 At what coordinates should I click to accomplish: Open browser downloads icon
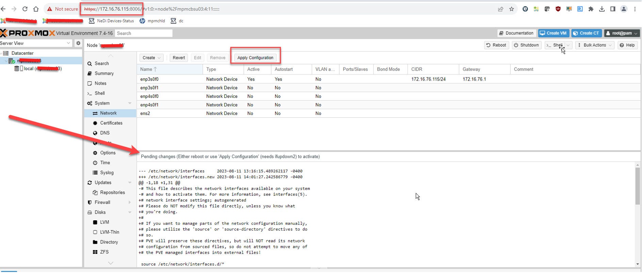tap(602, 9)
